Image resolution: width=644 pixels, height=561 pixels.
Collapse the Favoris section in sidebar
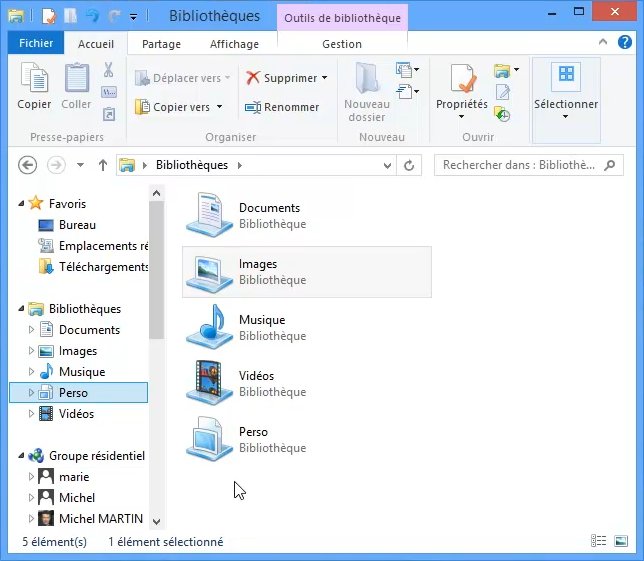(22, 204)
